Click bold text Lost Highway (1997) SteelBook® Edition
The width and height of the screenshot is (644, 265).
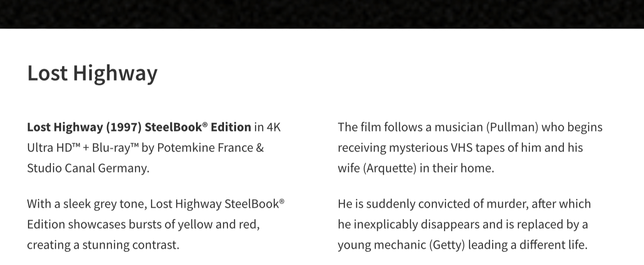coord(139,127)
